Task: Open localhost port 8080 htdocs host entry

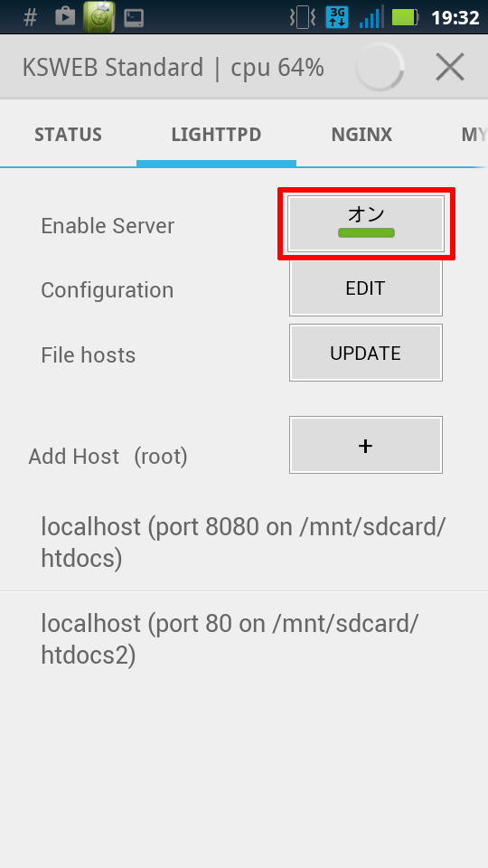Action: tap(244, 542)
